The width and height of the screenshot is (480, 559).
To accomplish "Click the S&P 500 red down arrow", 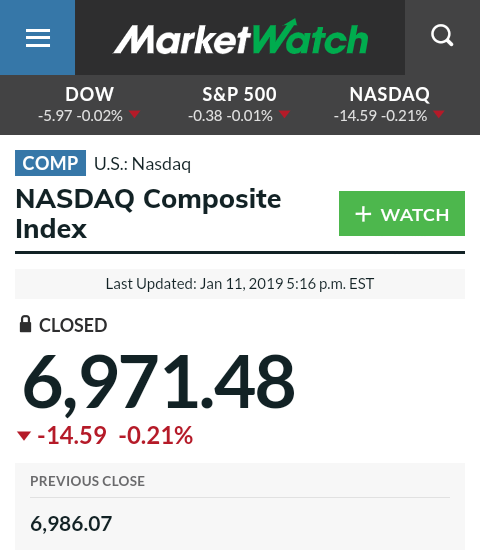I will 285,114.
